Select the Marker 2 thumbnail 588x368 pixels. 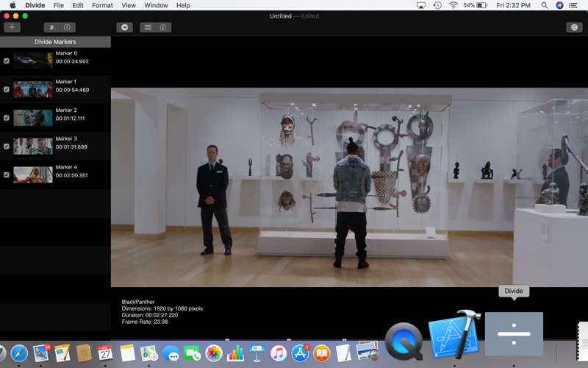click(33, 118)
